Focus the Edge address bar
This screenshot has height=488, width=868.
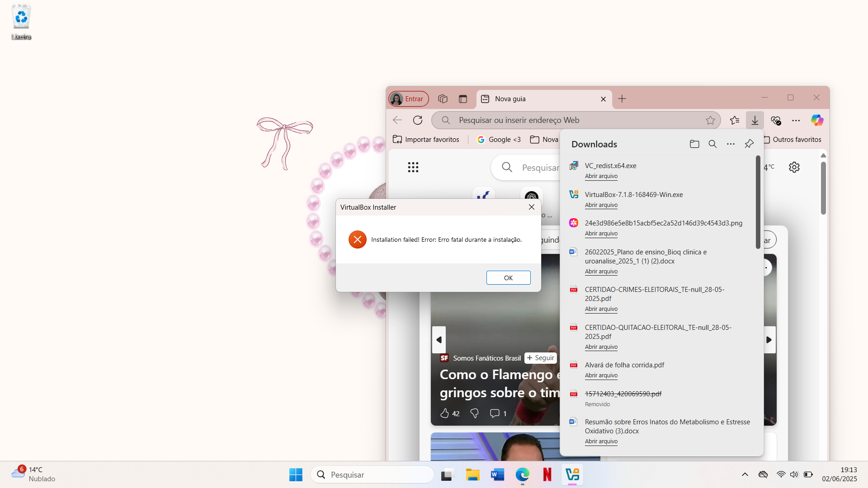tap(576, 120)
